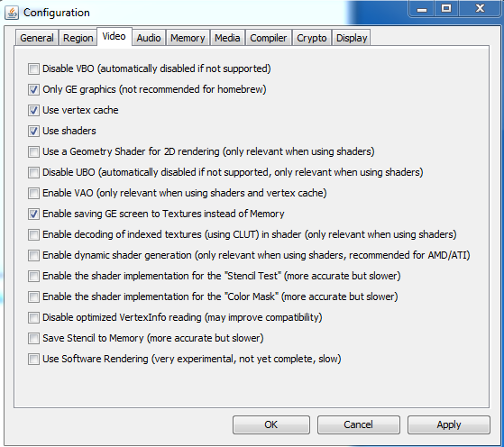Uncheck Only GE graphics option
504x447 pixels.
tap(33, 89)
